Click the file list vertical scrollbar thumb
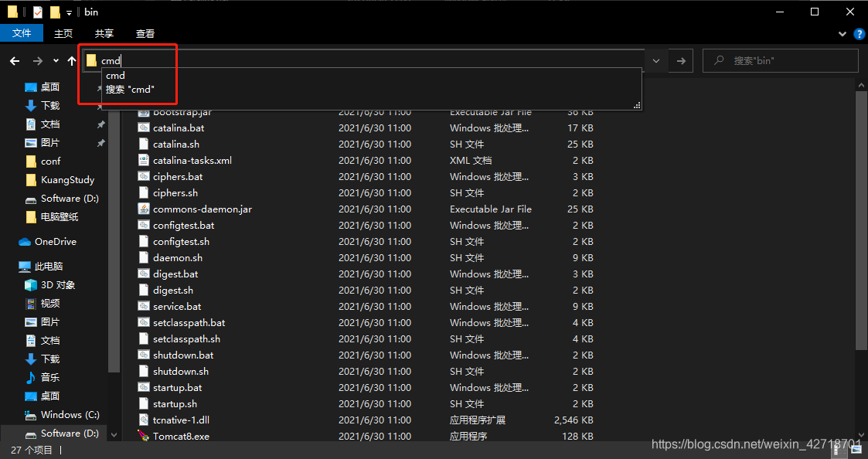The height and width of the screenshot is (459, 868). coord(861,222)
